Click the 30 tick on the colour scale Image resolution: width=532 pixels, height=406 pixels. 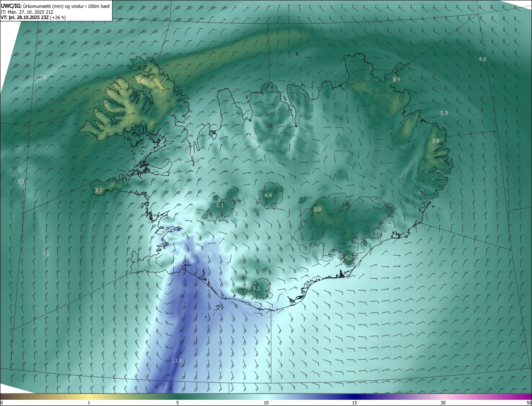pos(443,403)
